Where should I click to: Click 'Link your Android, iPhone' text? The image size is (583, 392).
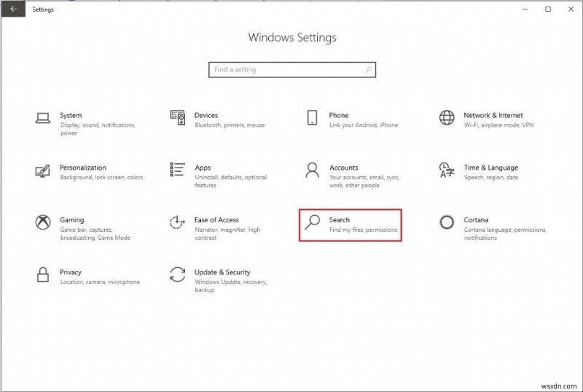(x=364, y=125)
